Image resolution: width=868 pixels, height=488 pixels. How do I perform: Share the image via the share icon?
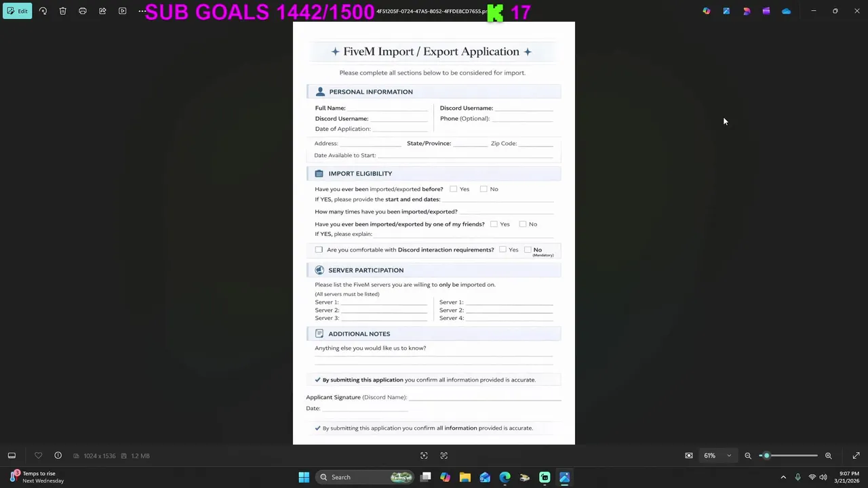coord(102,11)
